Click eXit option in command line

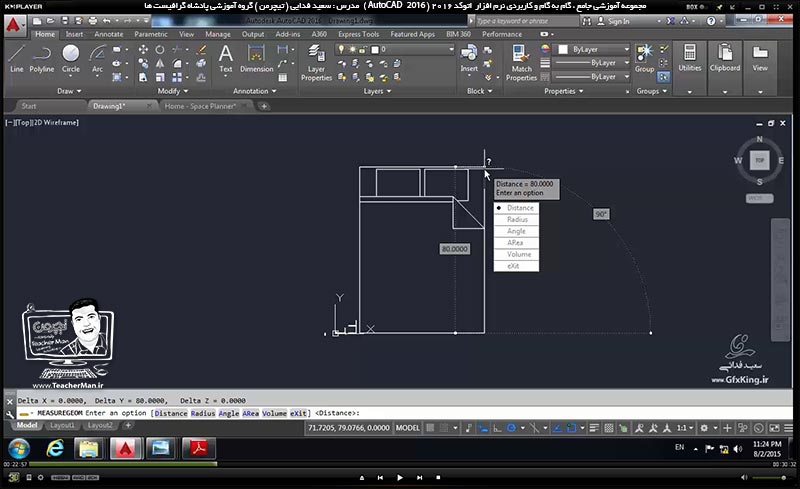pyautogui.click(x=298, y=413)
